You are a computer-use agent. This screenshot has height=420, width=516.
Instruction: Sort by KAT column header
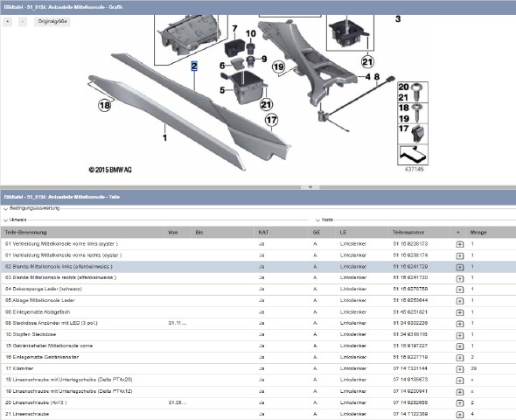click(282, 233)
